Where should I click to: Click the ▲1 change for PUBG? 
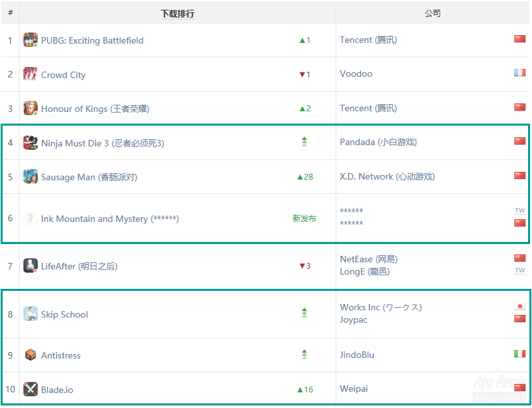[x=304, y=40]
